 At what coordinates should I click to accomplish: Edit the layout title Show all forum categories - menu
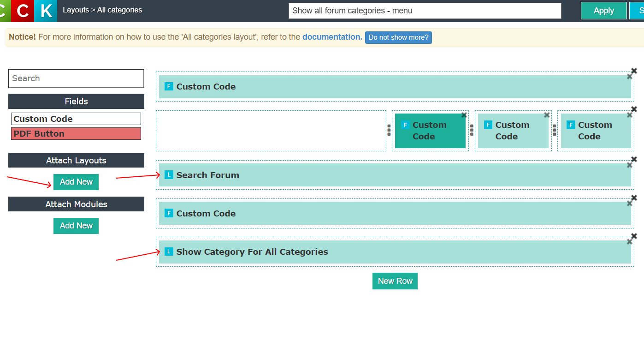tap(425, 11)
